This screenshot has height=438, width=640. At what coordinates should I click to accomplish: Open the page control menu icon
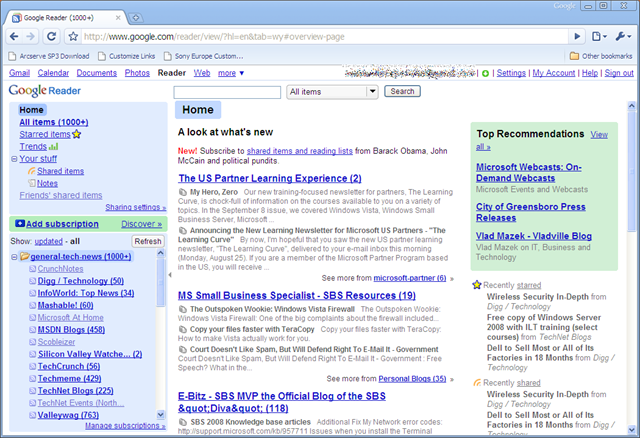pyautogui.click(x=599, y=37)
